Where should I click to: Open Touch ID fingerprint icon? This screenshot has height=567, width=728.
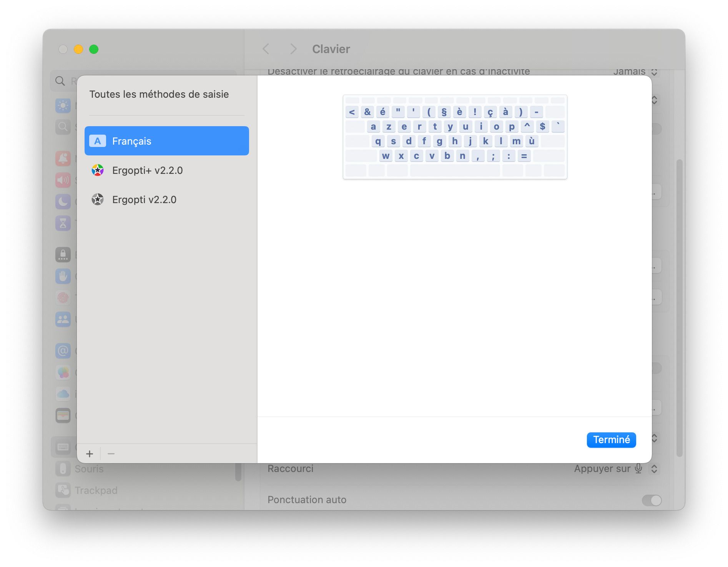pos(63,298)
